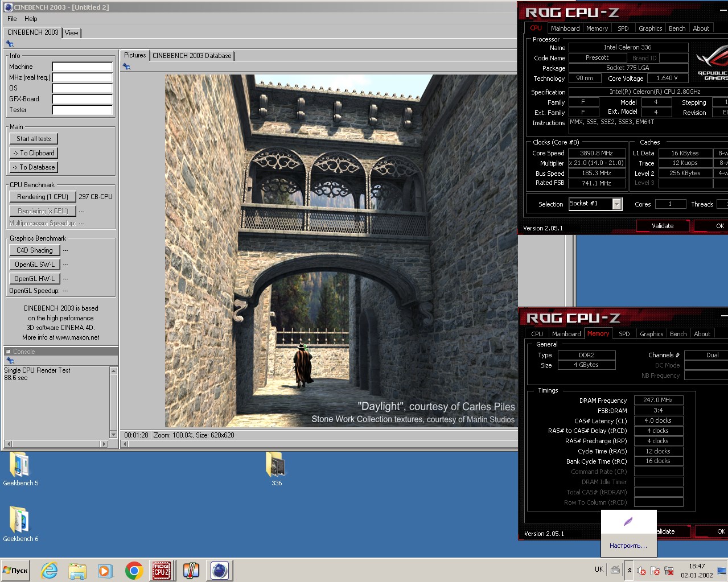
Task: Open the Action Center flag tray icon
Action: click(655, 571)
